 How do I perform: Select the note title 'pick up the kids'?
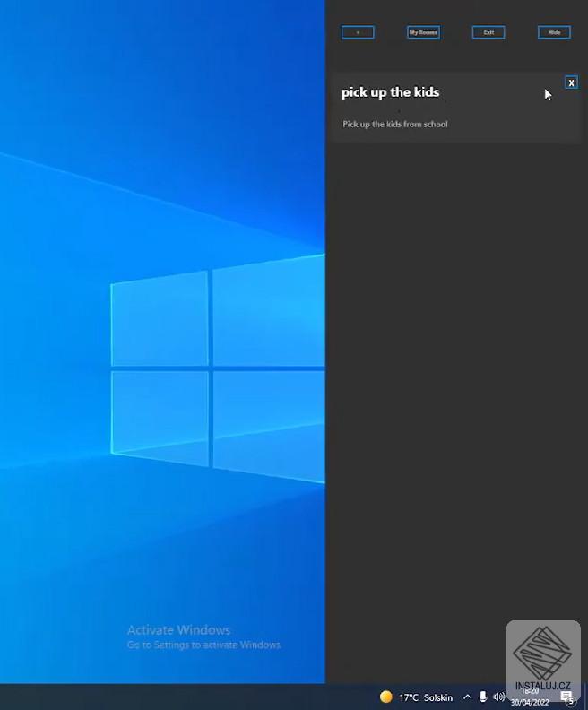(x=390, y=92)
